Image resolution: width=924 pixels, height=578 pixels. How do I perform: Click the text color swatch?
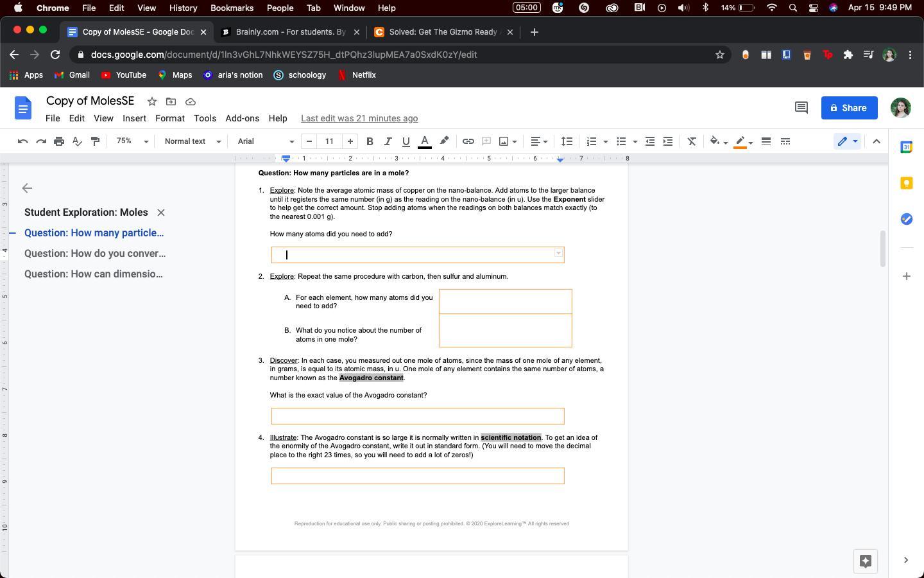coord(424,141)
